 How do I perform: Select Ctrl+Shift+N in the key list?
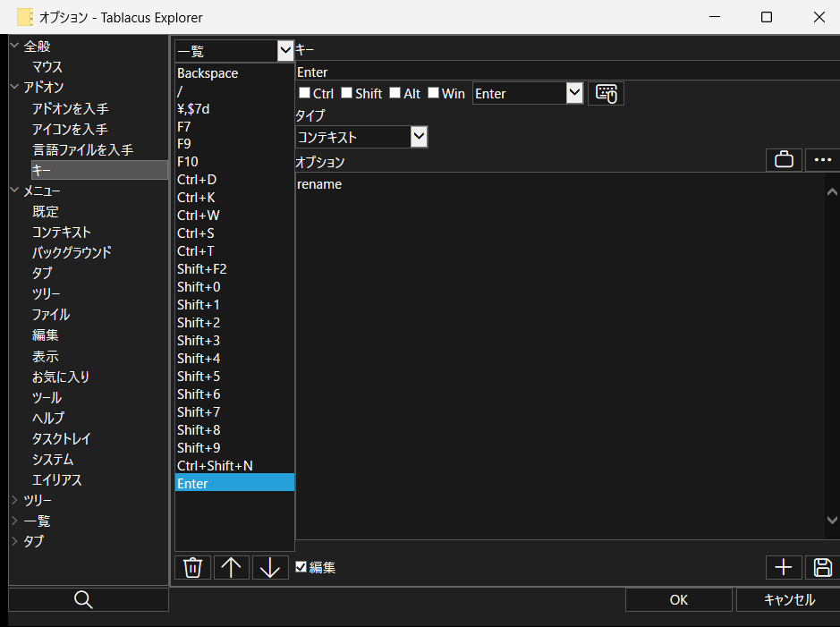(215, 465)
